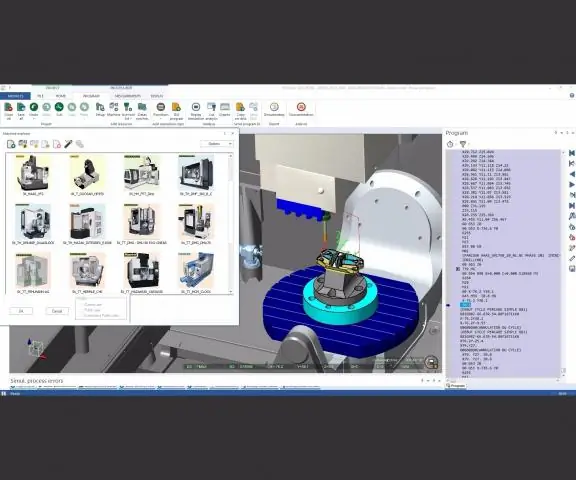576x480 pixels.
Task: Click the jump-to-start icon in Program sidebar
Action: click(572, 153)
